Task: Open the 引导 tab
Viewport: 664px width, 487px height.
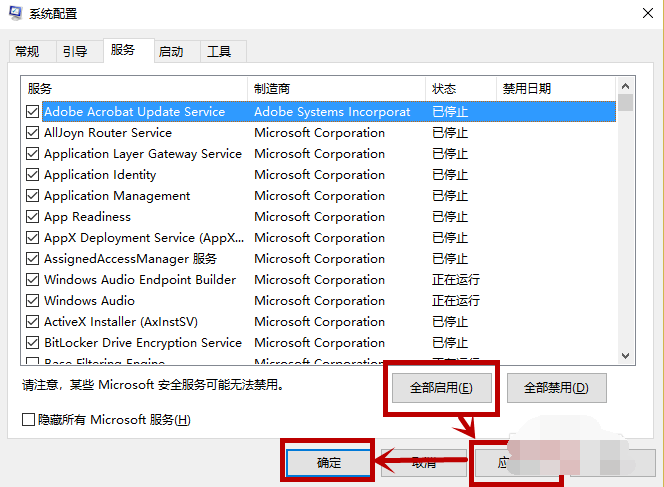Action: tap(75, 51)
